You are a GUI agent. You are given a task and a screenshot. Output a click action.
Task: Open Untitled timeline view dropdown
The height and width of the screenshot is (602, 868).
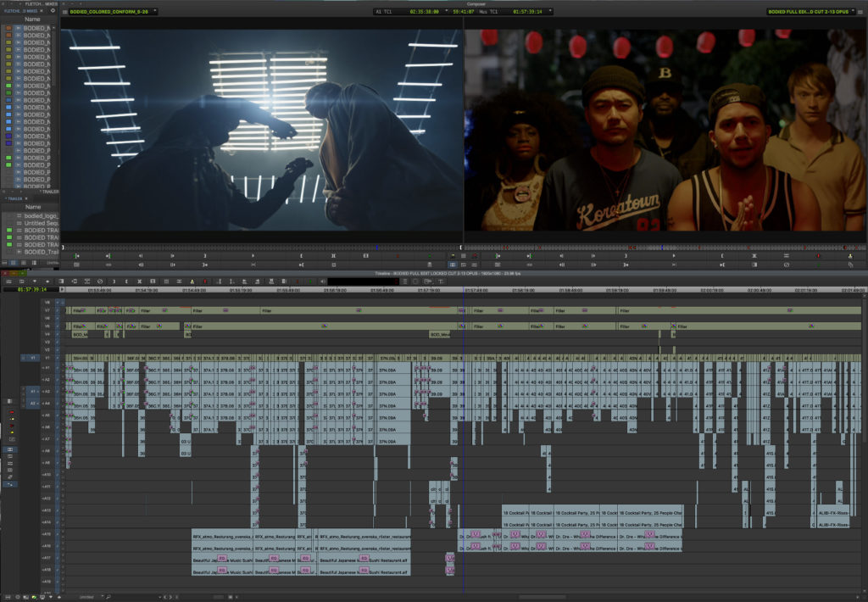pos(90,597)
